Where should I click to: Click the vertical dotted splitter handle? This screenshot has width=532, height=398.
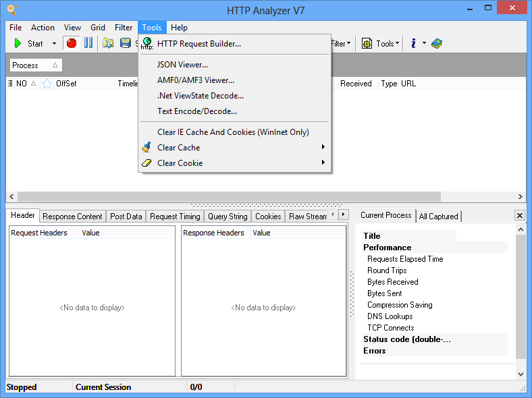coord(352,294)
